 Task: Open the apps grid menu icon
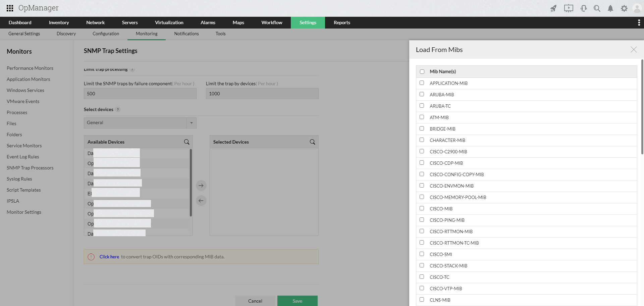[10, 8]
